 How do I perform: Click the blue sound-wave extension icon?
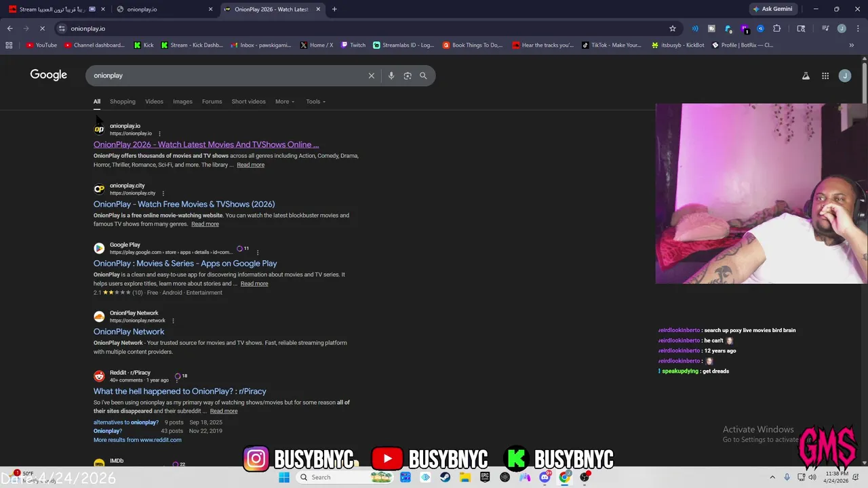point(695,28)
